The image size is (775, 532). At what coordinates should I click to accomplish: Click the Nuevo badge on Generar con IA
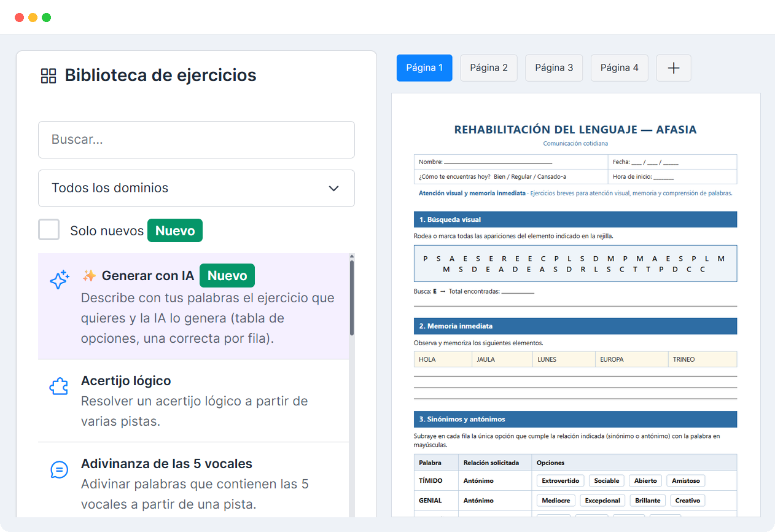point(227,276)
